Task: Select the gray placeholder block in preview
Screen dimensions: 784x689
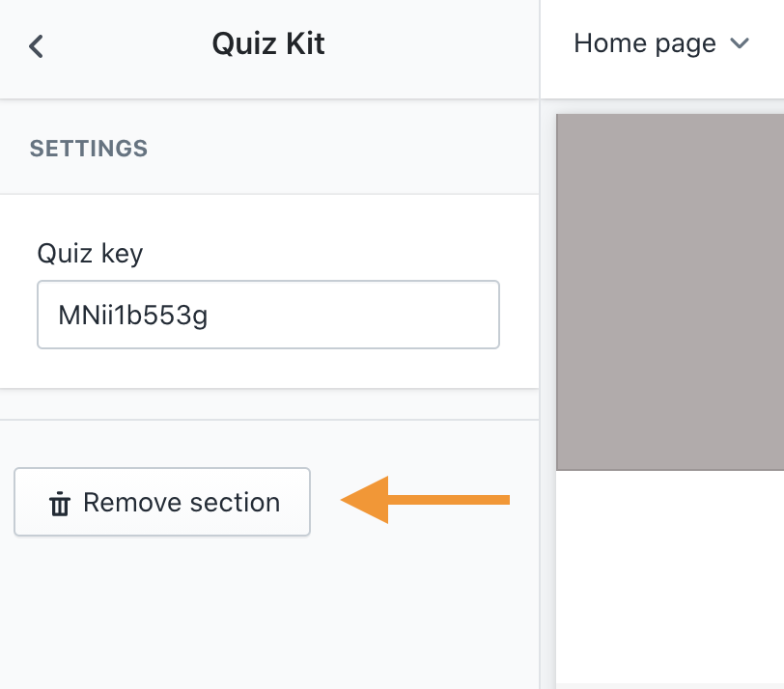Action: [x=670, y=291]
